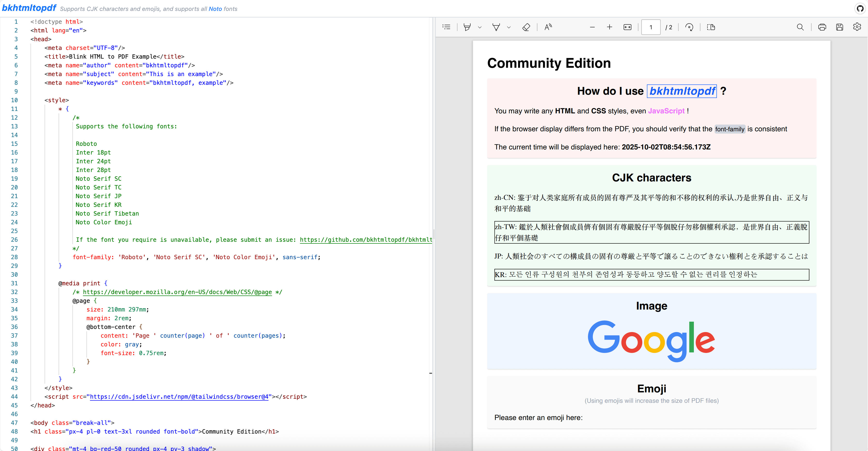Zoom out the PDF preview
The image size is (868, 451).
pyautogui.click(x=592, y=27)
